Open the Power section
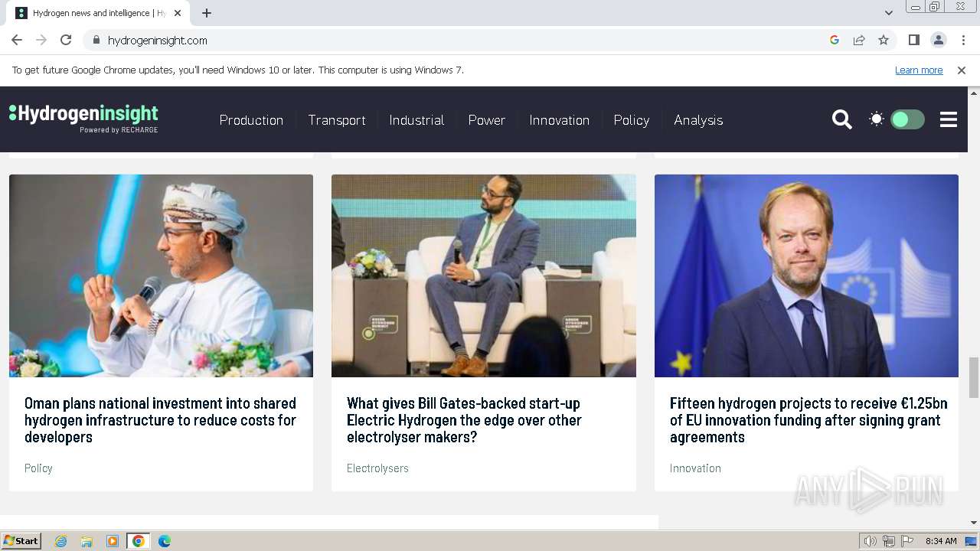The height and width of the screenshot is (551, 980). click(487, 120)
